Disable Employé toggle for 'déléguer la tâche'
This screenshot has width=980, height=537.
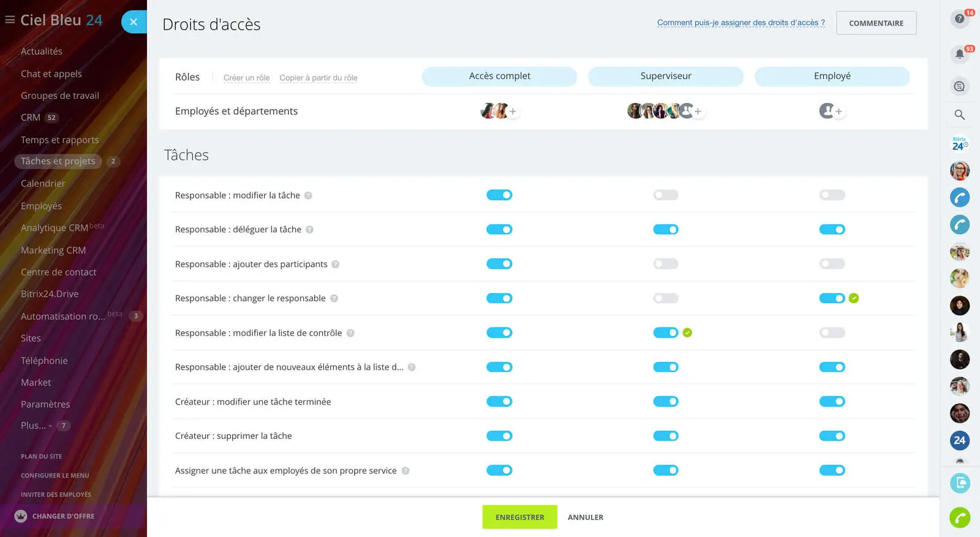pos(832,229)
